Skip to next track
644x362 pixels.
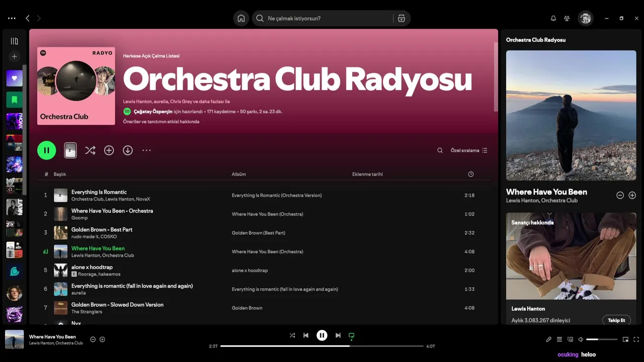(338, 335)
